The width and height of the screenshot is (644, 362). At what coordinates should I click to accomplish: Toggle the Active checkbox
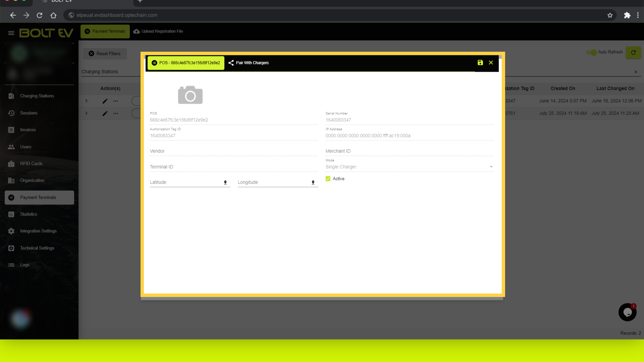click(328, 179)
